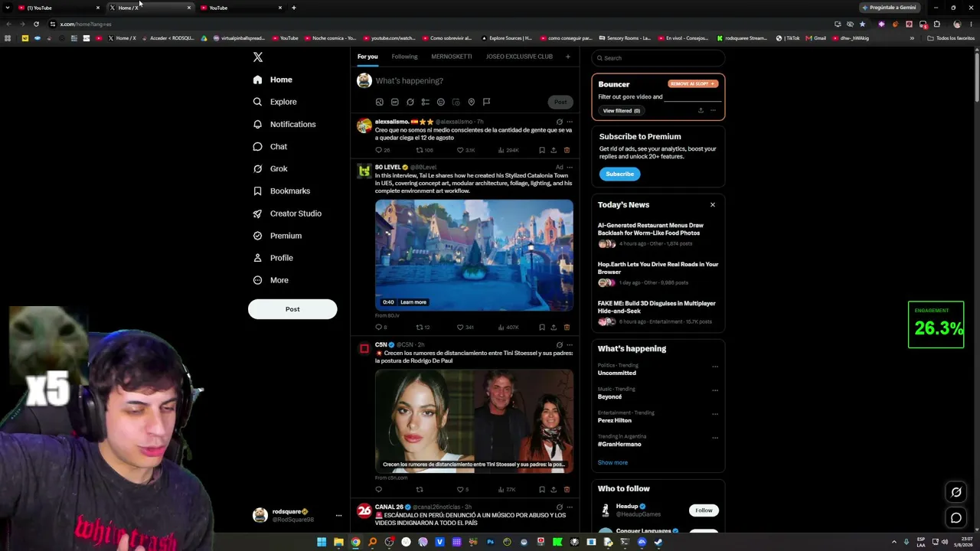This screenshot has height=551, width=980.
Task: Click the Subscribe button for Premium
Action: tap(619, 174)
